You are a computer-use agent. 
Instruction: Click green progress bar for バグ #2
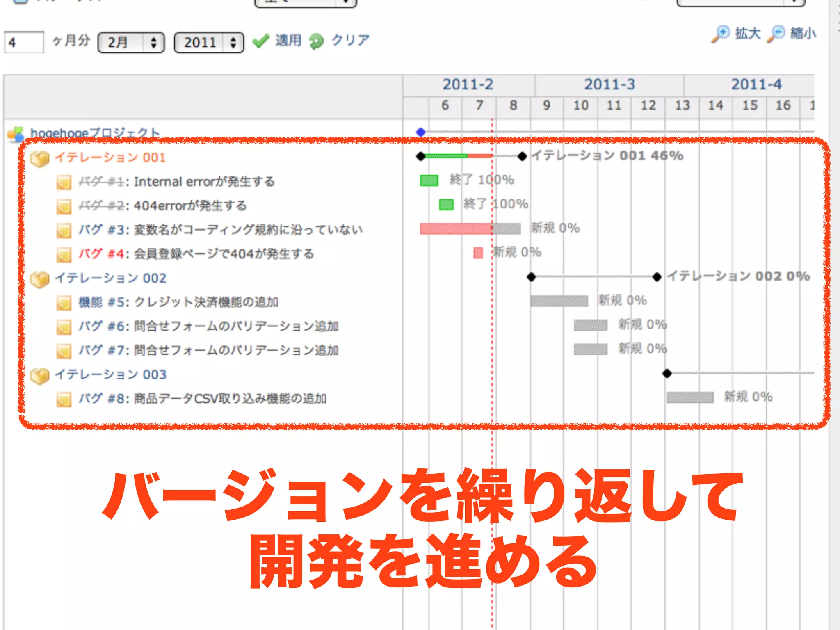pos(446,205)
